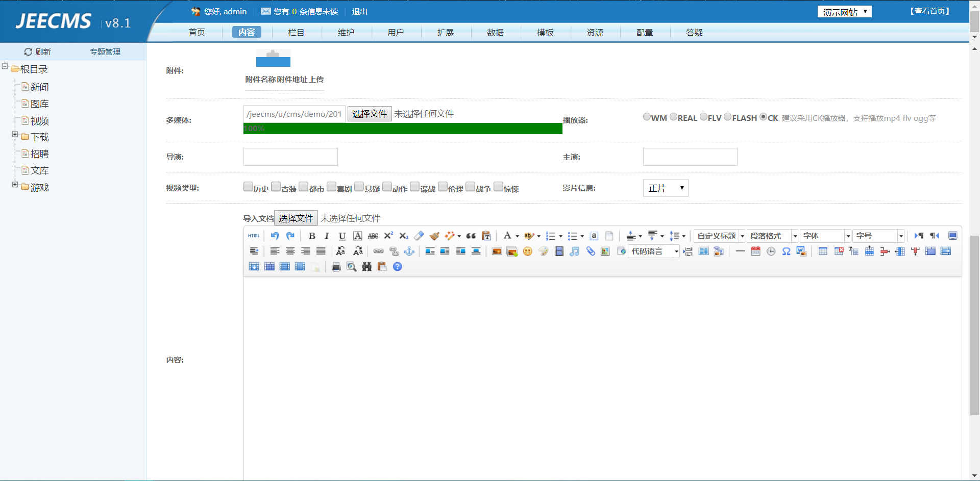Open the 字体 font dropdown
The image size is (980, 481).
point(825,236)
